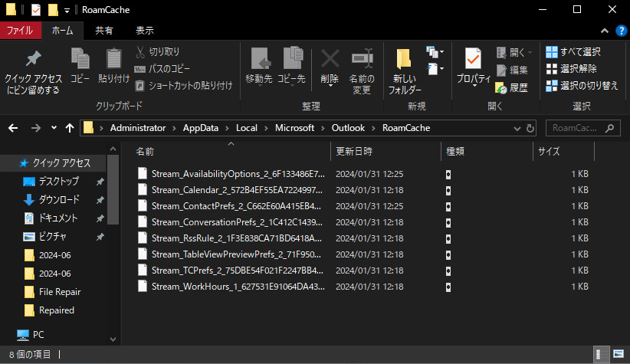Refresh the RoamCache folder view

pyautogui.click(x=530, y=129)
